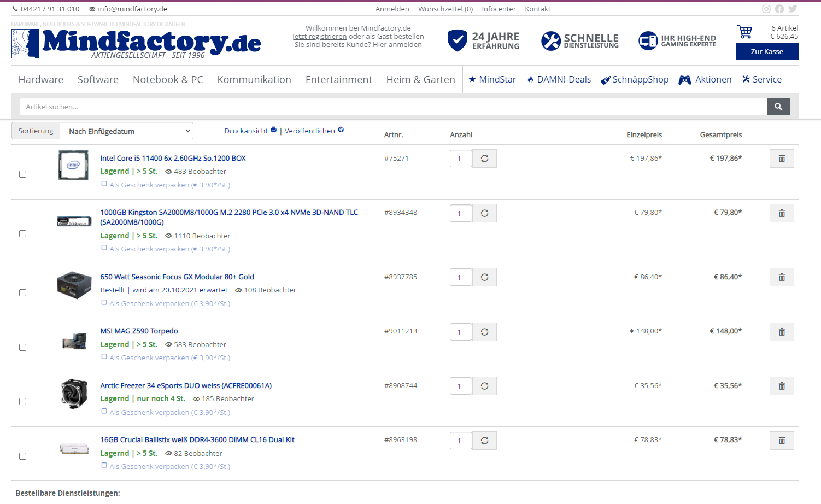Trash the Arctic Freezer 34 item
This screenshot has width=821, height=504.
[782, 386]
